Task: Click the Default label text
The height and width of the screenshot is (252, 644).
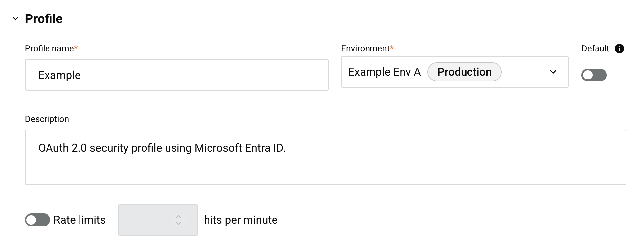Action: [x=595, y=48]
